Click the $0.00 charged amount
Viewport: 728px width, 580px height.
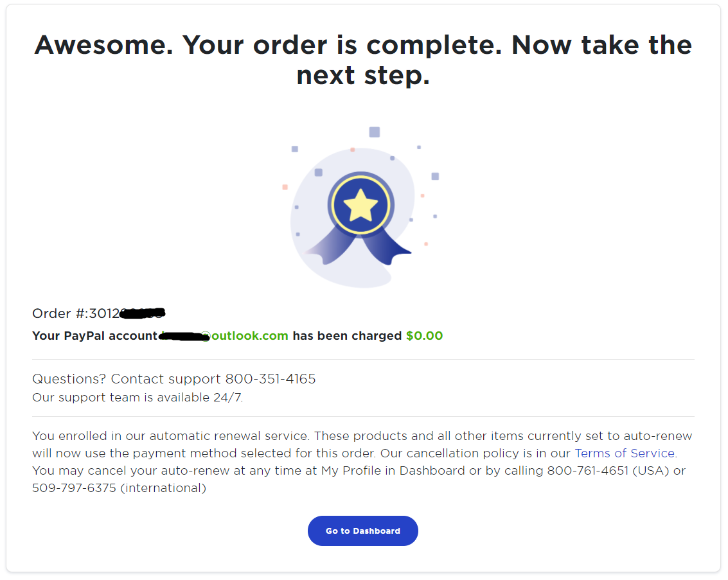tap(424, 335)
